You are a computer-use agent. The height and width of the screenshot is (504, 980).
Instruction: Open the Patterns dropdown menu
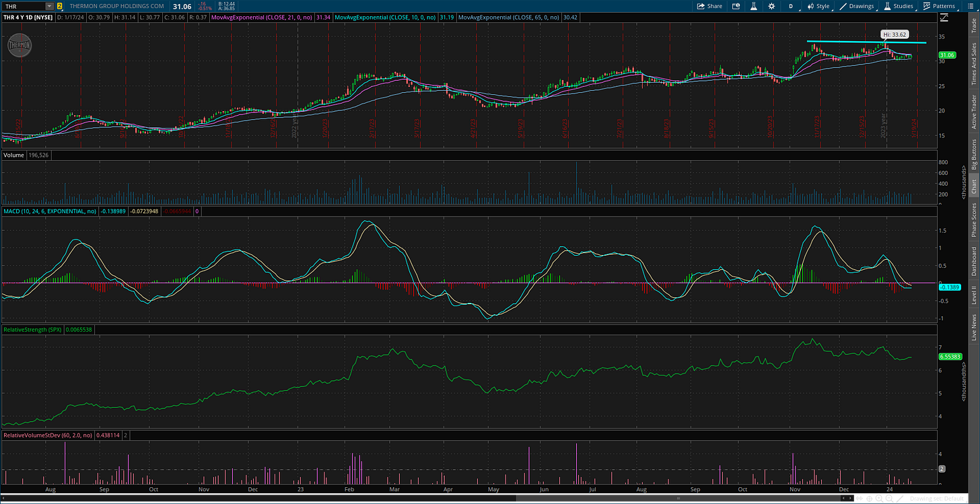pos(938,6)
